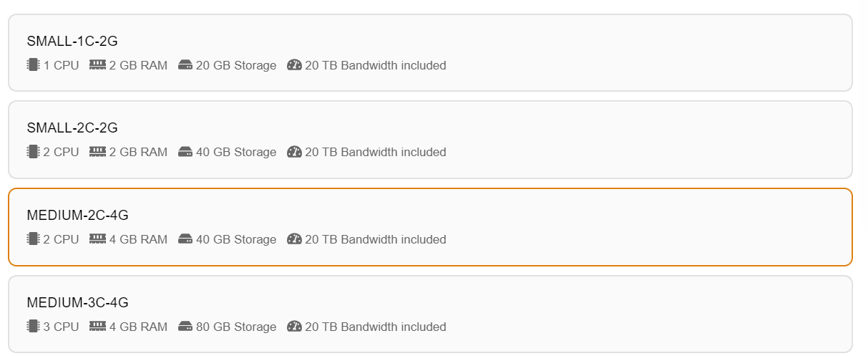Click the RAM icon in SMALL-1C-2G card
The image size is (868, 356).
pos(97,65)
